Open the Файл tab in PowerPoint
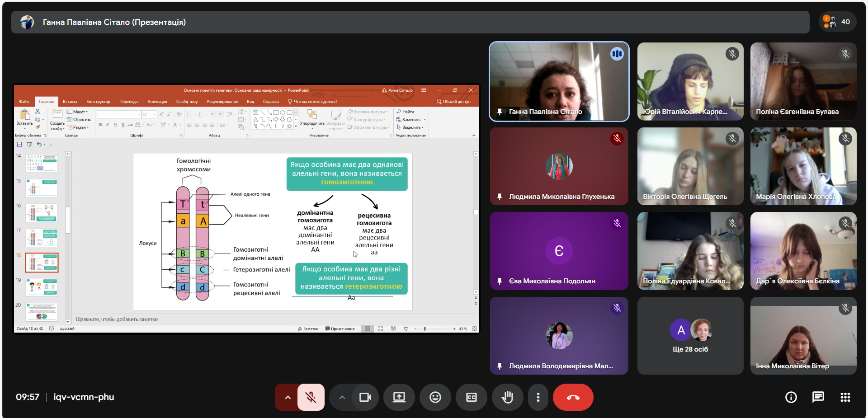 coord(24,102)
